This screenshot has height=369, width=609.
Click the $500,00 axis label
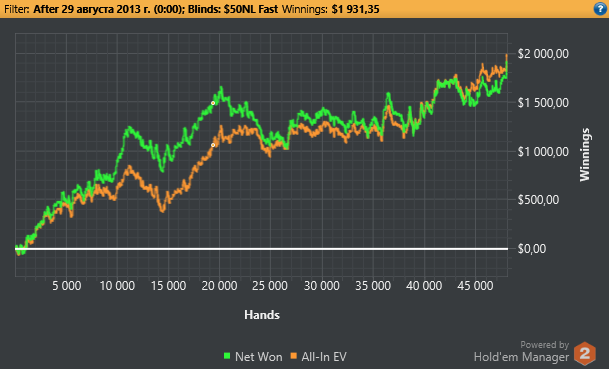tap(538, 200)
